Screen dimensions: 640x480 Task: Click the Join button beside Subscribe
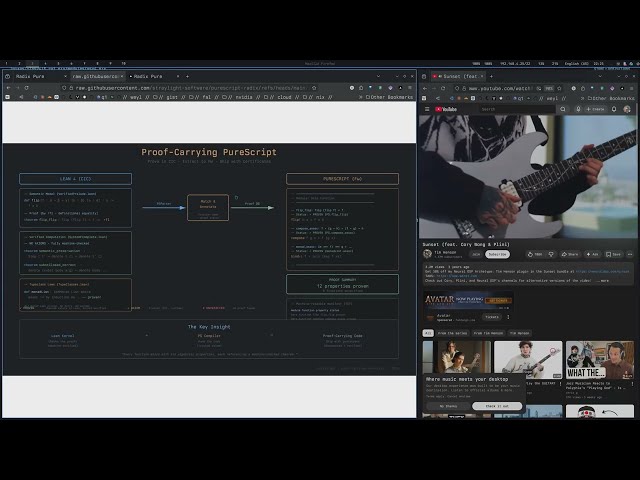[476, 254]
